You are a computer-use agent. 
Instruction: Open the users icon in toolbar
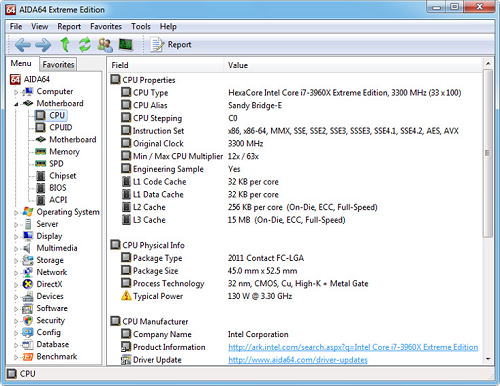coord(105,45)
